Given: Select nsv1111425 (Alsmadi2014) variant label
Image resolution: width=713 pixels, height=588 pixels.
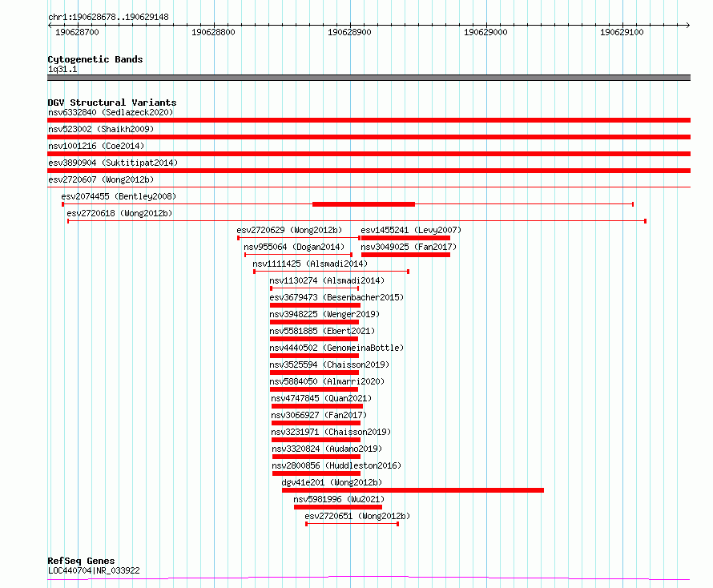Looking at the screenshot, I should tap(310, 264).
